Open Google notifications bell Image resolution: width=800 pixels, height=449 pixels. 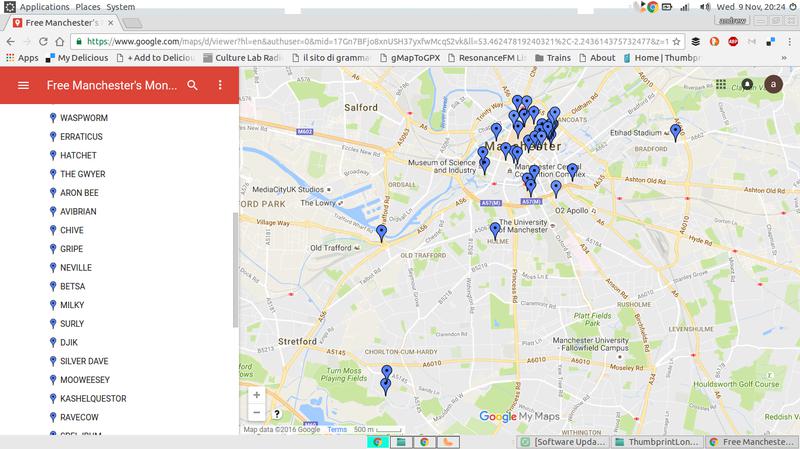(x=747, y=84)
